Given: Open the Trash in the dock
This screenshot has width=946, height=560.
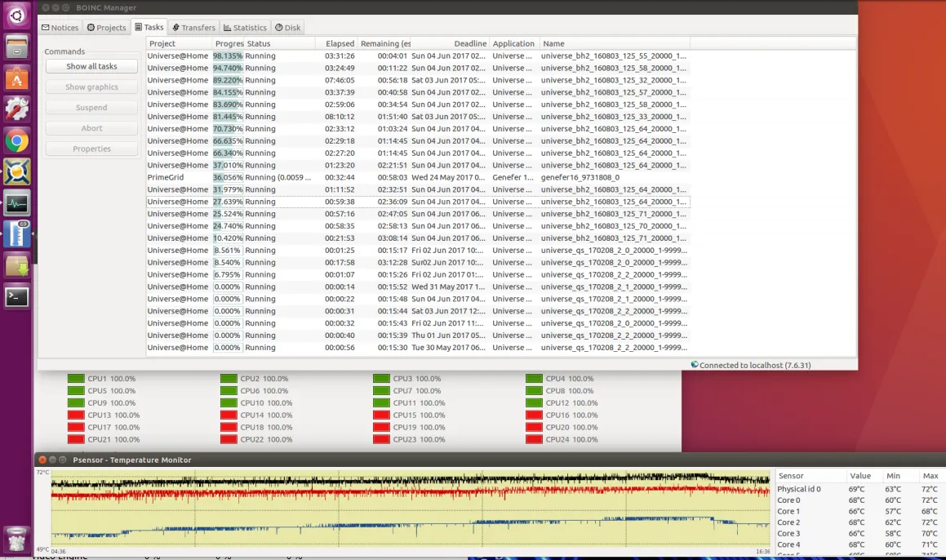Looking at the screenshot, I should (x=16, y=539).
